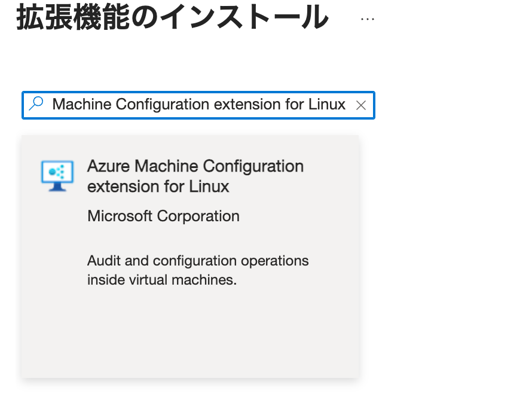
Task: Place cursor on "Machine" in the search box
Action: (x=82, y=105)
